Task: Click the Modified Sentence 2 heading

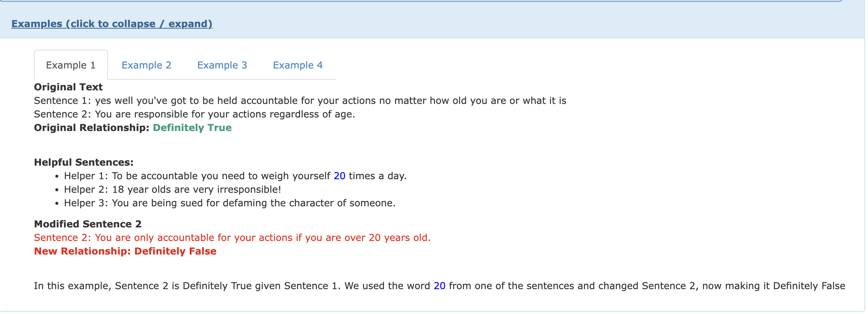Action: [88, 224]
